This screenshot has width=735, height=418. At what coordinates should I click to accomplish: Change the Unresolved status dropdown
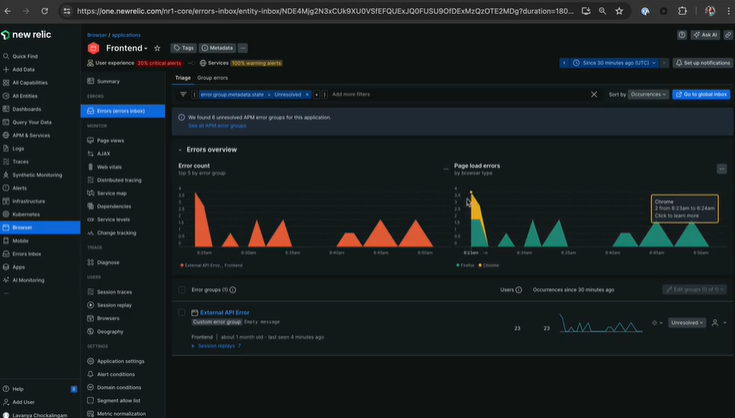(687, 322)
